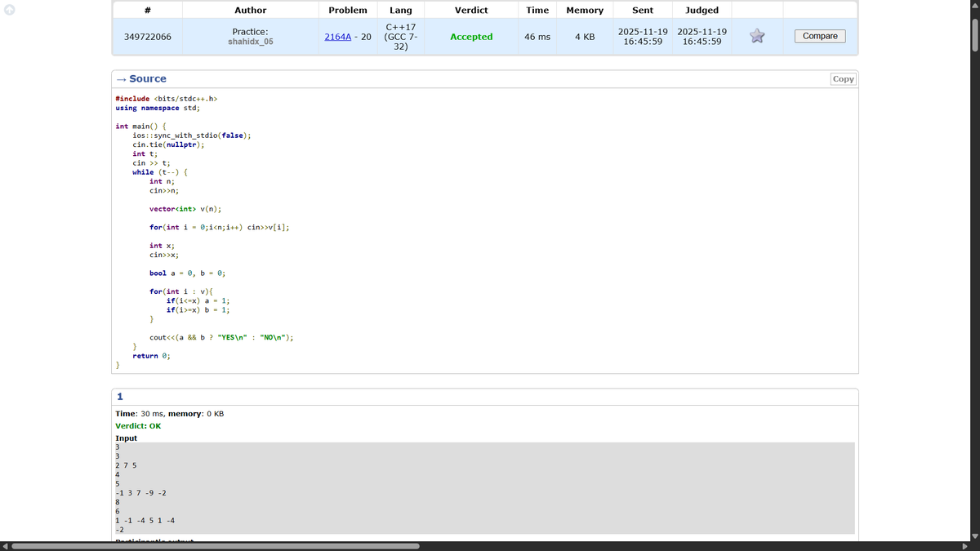
Task: Click the '-1 3 7 -9 -2' input line
Action: point(140,493)
